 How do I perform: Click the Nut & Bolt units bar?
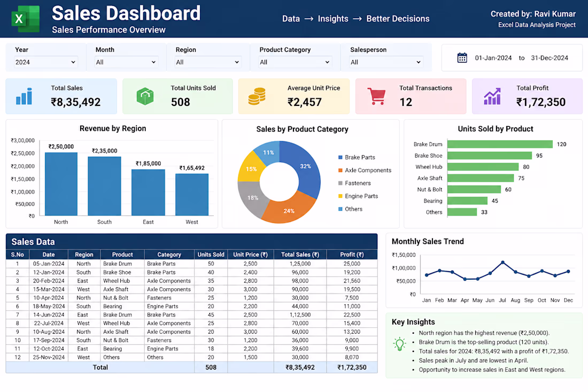474,189
